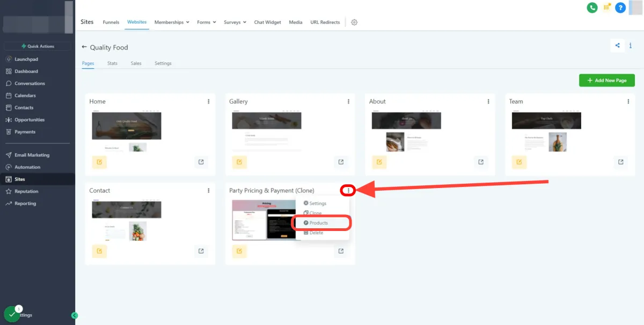
Task: Click the Add New Page button
Action: [607, 80]
